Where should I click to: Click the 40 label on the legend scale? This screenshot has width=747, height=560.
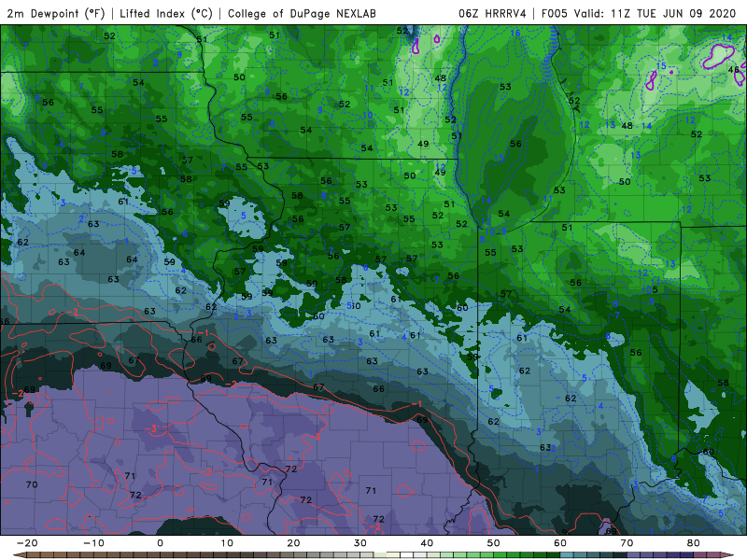pos(427,543)
